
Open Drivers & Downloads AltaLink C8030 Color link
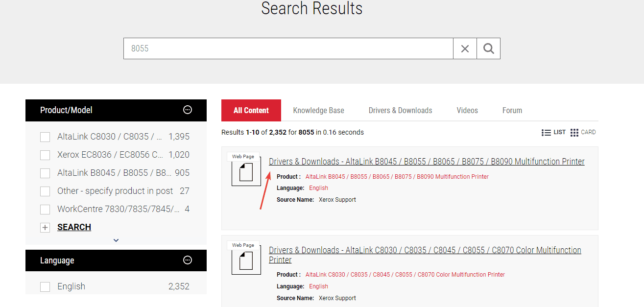click(x=425, y=250)
